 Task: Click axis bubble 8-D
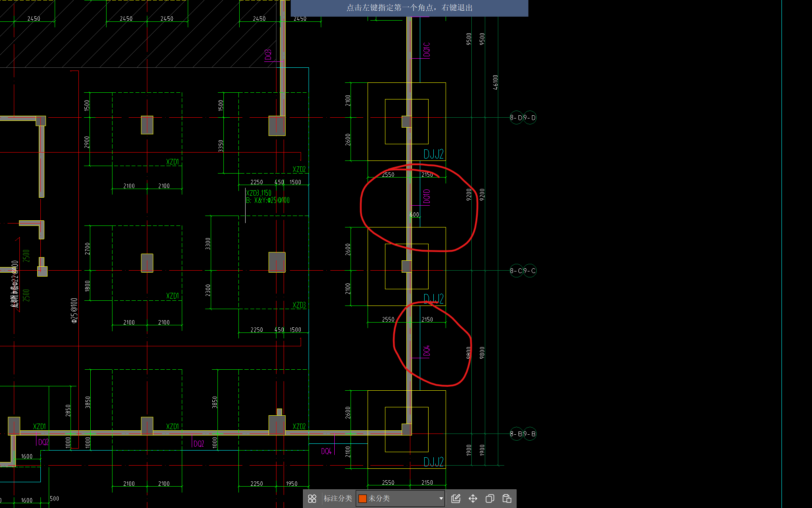click(516, 118)
